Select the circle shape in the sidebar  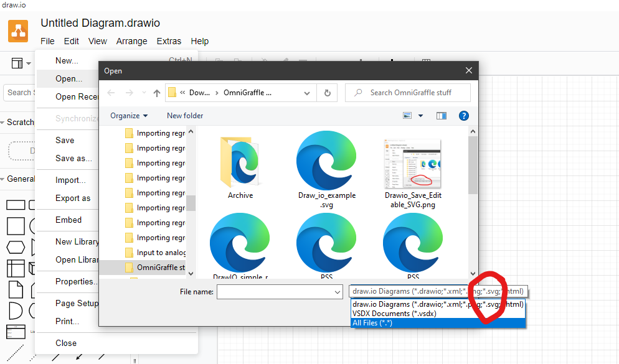pyautogui.click(x=34, y=226)
